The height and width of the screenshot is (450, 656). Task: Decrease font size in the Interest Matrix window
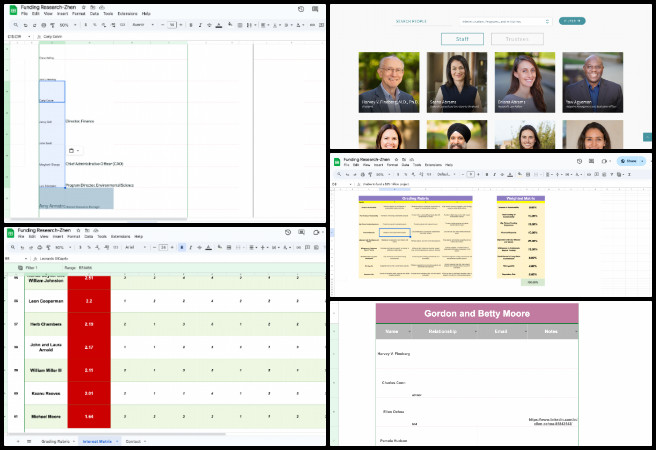(x=154, y=248)
